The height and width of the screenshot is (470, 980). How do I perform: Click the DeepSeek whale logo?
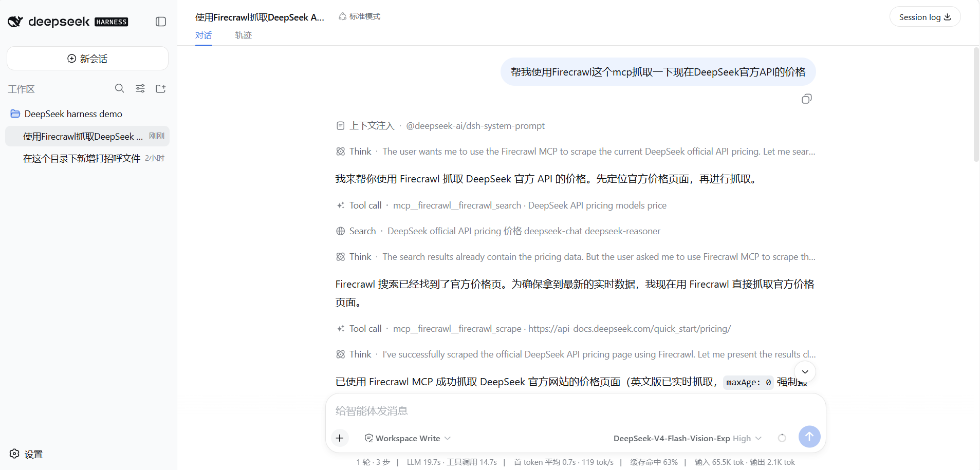tap(15, 22)
